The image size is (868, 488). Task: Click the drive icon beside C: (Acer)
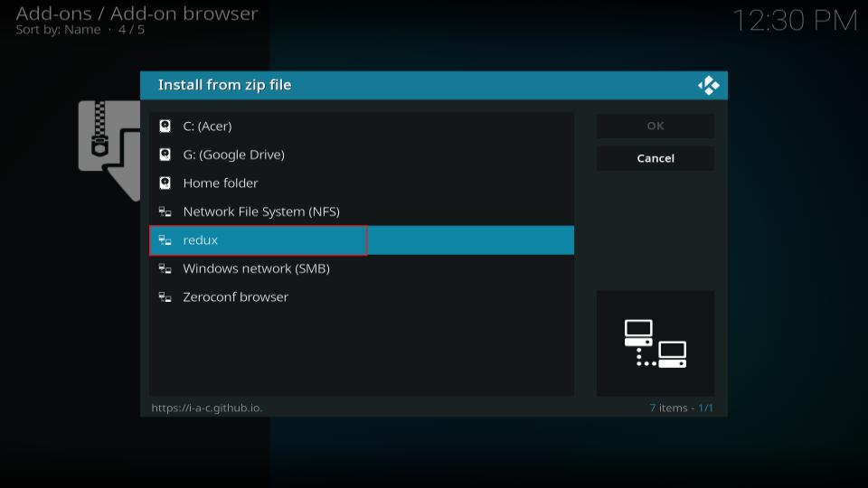pos(165,127)
